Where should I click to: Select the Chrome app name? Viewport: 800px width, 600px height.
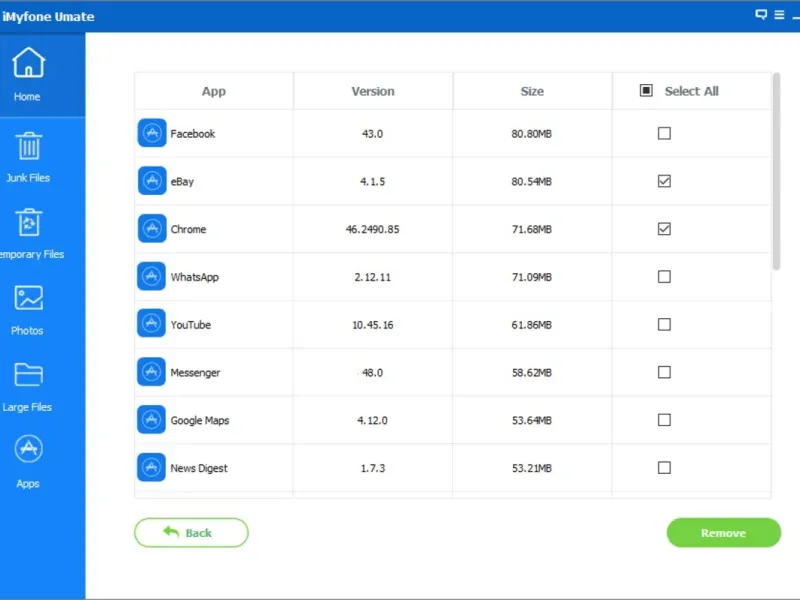tap(188, 229)
